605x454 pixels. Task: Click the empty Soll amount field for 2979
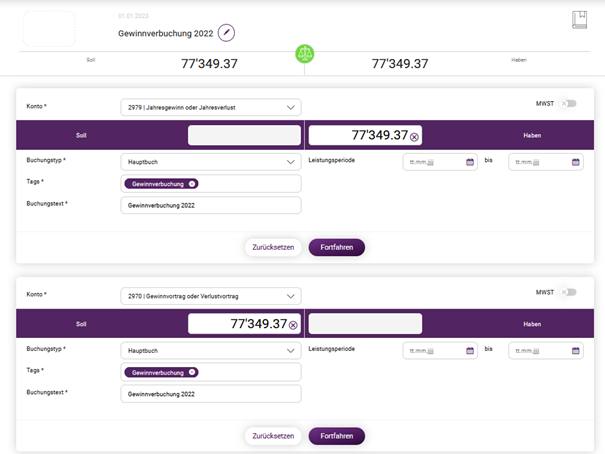[244, 135]
